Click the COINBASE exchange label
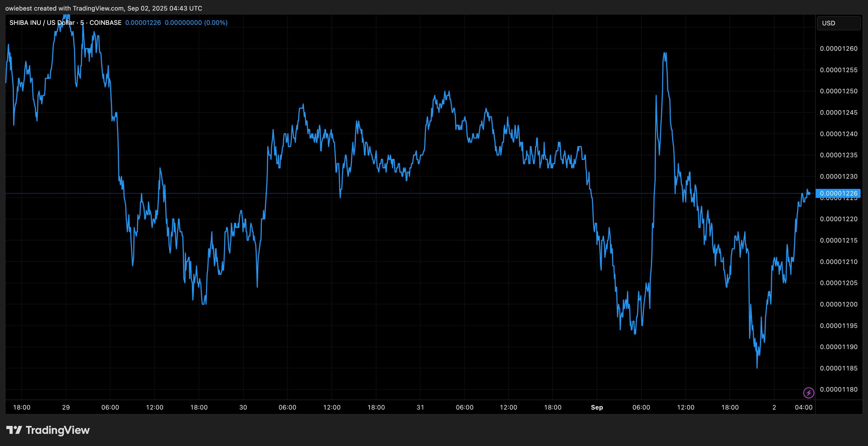868x446 pixels. [x=105, y=22]
